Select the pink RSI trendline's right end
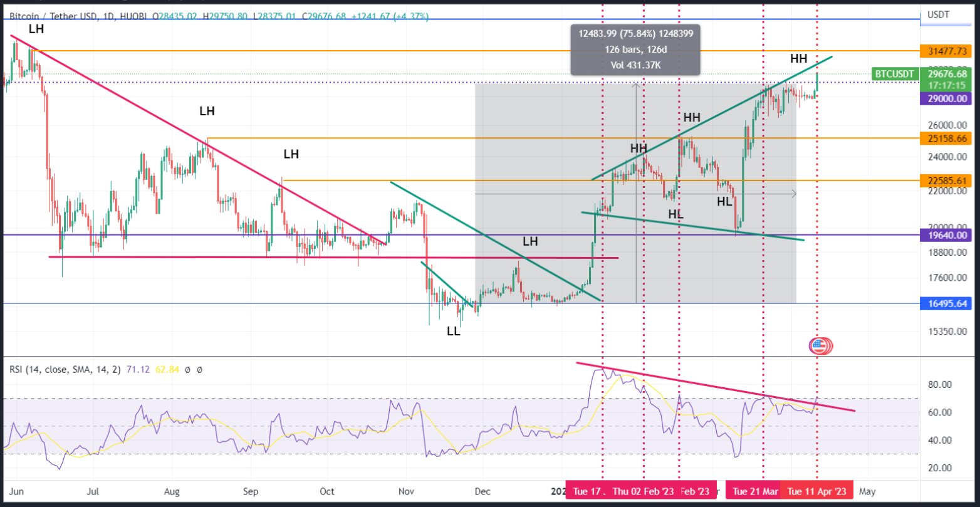 click(853, 411)
